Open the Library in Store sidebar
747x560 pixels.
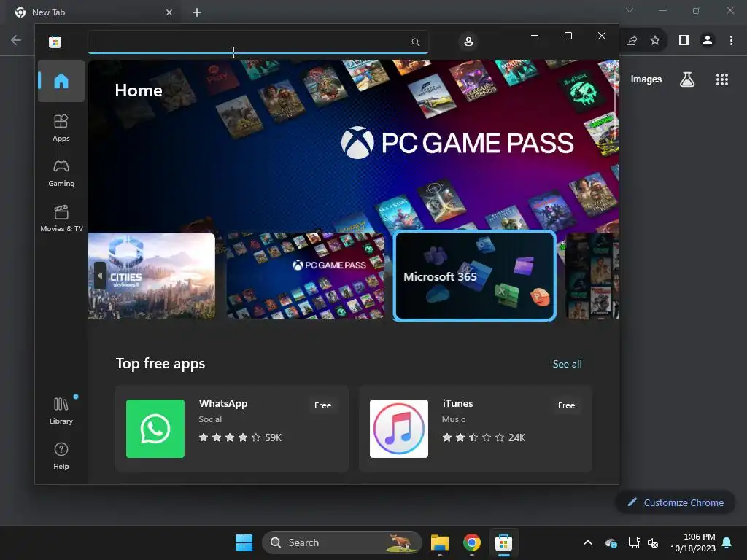click(61, 411)
